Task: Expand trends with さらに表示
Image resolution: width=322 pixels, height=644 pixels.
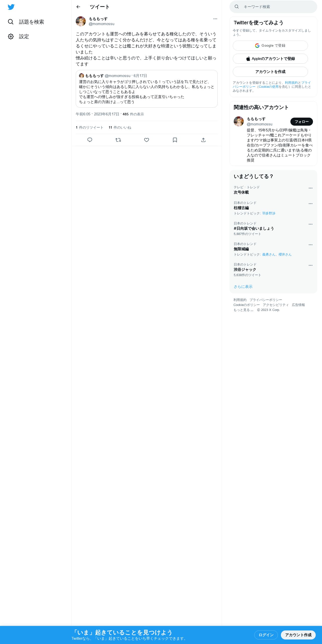Action: click(x=243, y=287)
